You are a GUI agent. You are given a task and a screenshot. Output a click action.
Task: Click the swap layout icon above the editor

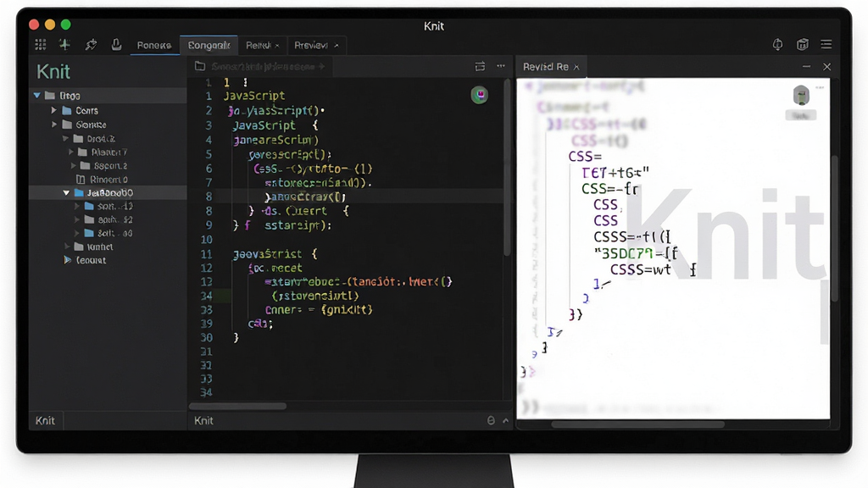tap(480, 66)
